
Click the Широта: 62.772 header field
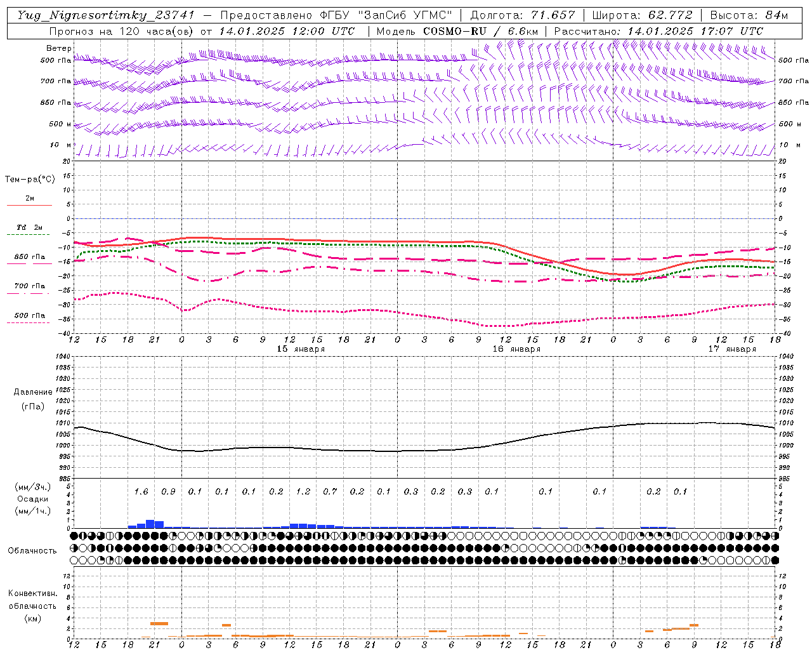click(x=643, y=15)
